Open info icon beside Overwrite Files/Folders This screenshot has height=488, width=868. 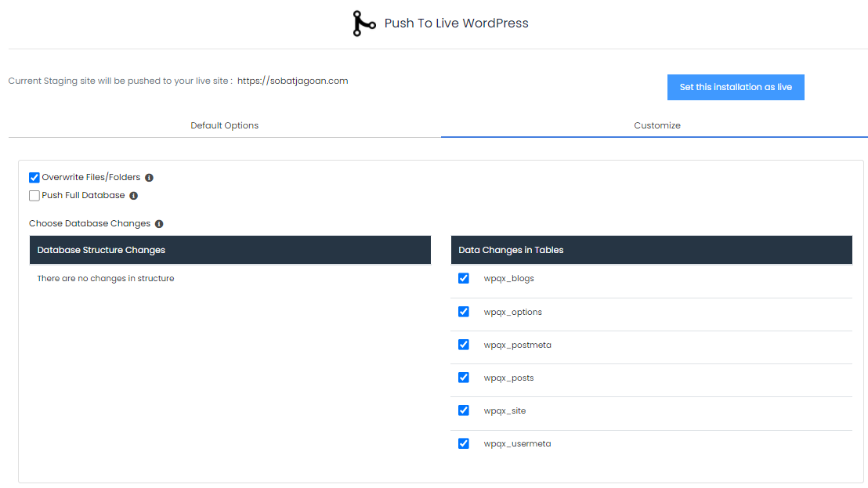click(149, 178)
